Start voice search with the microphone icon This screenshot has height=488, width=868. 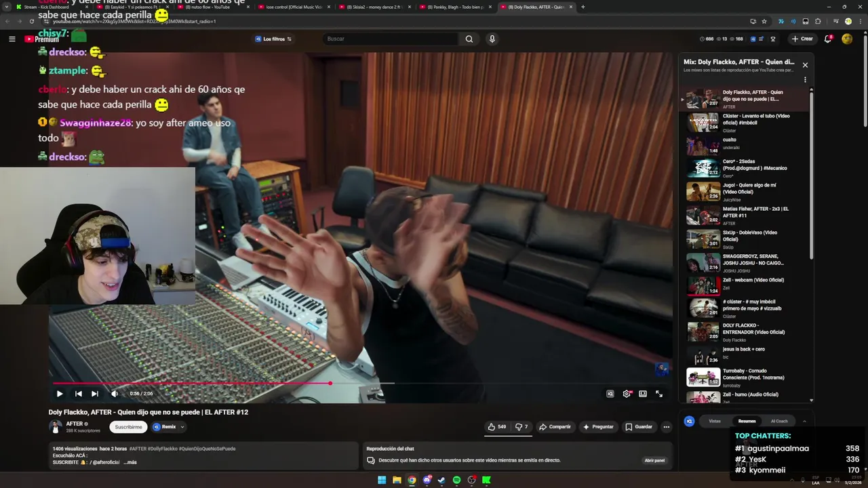[492, 39]
